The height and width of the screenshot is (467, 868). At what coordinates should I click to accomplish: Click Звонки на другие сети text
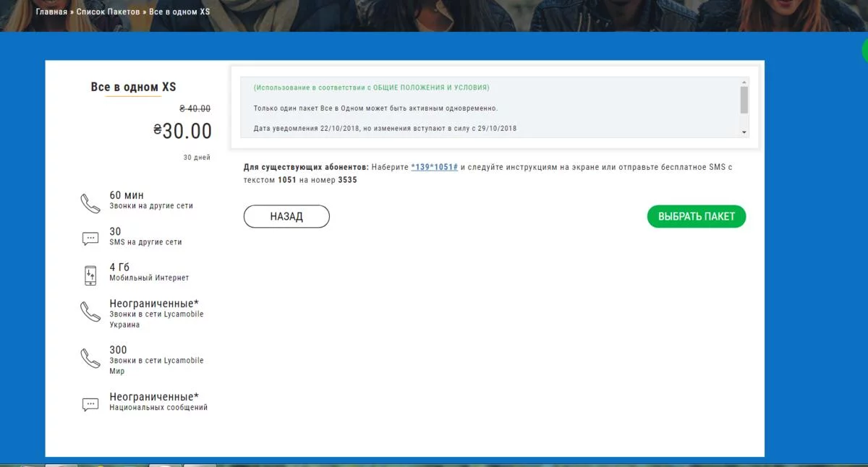[151, 206]
